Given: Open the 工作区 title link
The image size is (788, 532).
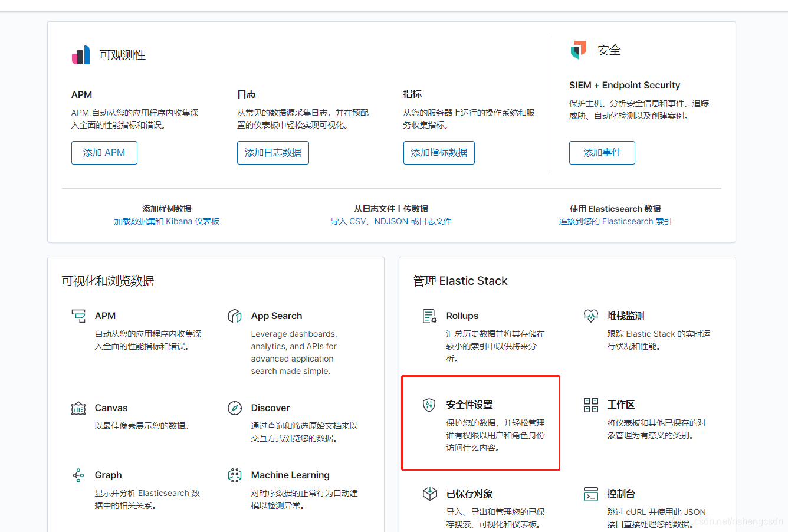Looking at the screenshot, I should point(621,405).
